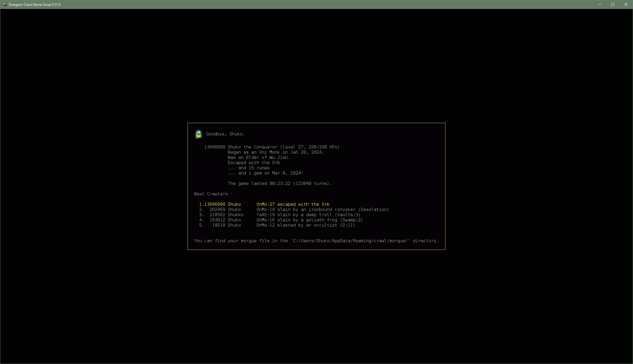This screenshot has width=633, height=364.
Task: Select second highscore slain by ironbound convoker
Action: (294, 209)
